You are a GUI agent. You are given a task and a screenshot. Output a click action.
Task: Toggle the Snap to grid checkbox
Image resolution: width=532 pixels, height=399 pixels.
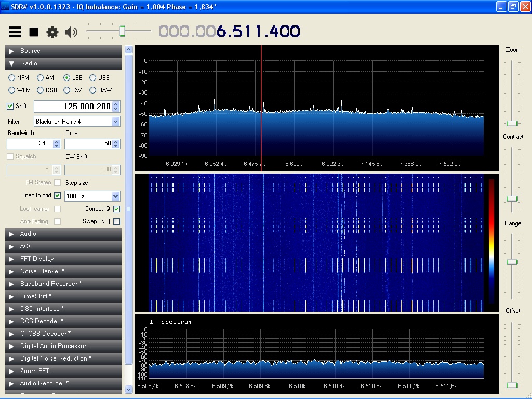57,195
